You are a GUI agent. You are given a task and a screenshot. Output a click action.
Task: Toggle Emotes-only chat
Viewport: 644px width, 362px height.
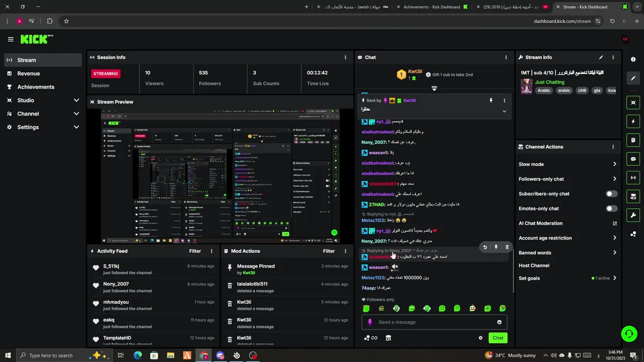[x=611, y=209]
